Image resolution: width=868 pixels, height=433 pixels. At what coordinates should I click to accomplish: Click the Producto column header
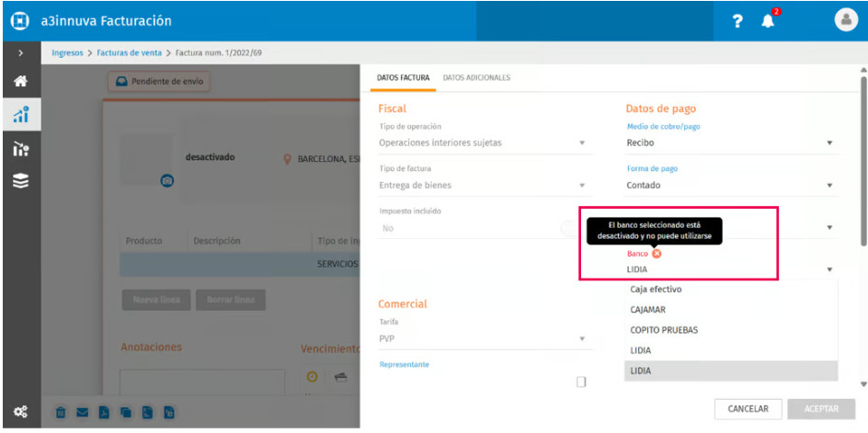pos(144,242)
